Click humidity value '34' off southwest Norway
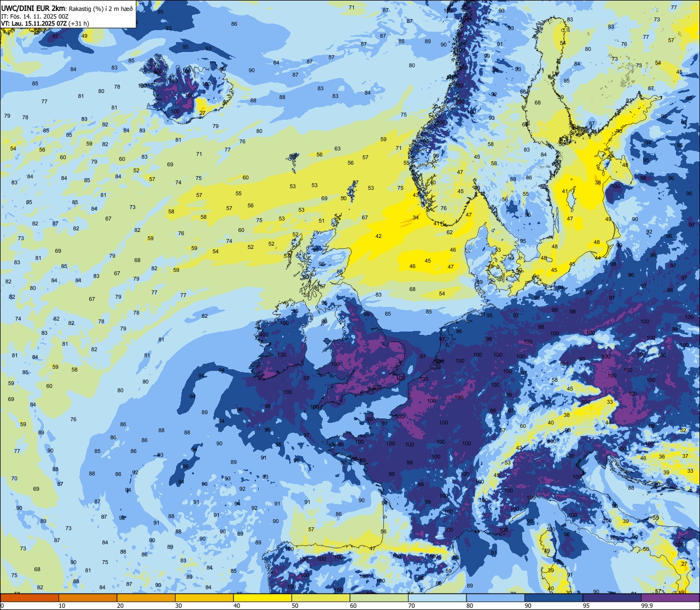Image resolution: width=700 pixels, height=610 pixels. coord(416,218)
